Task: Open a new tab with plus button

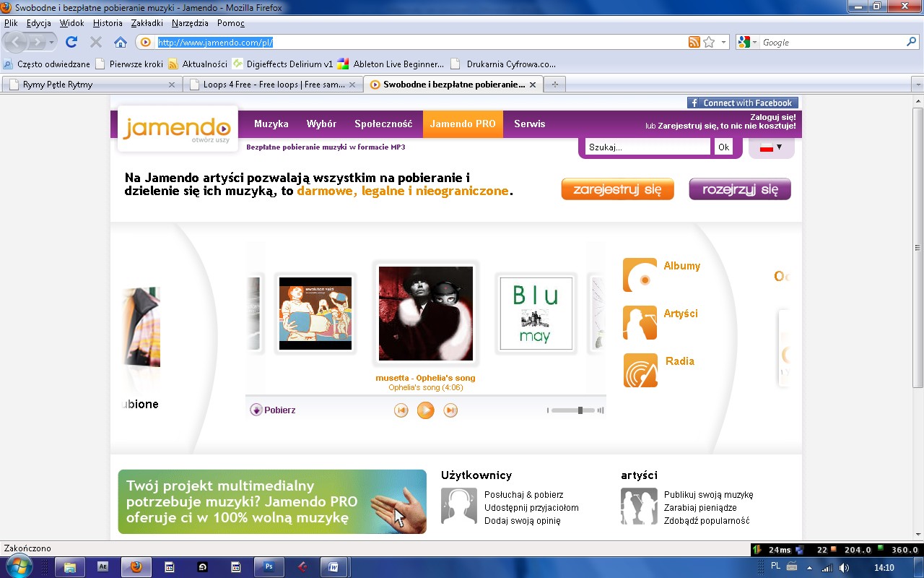Action: 555,85
